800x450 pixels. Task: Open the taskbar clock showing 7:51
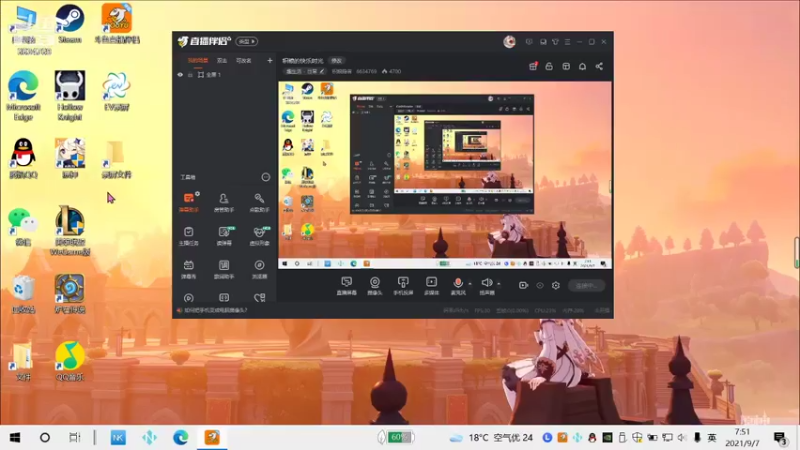[x=742, y=438]
